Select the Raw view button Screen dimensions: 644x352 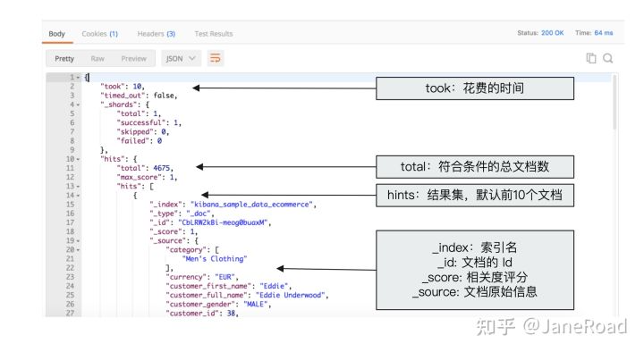pos(97,59)
